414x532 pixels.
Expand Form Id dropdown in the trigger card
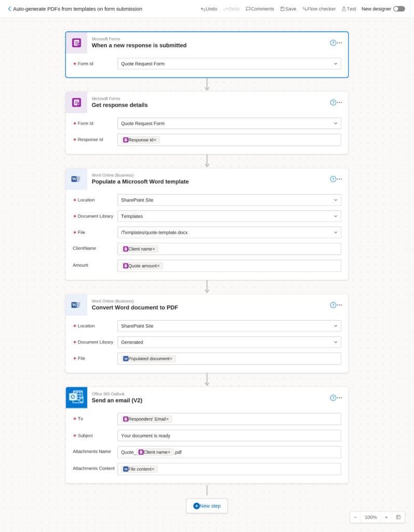tap(335, 64)
